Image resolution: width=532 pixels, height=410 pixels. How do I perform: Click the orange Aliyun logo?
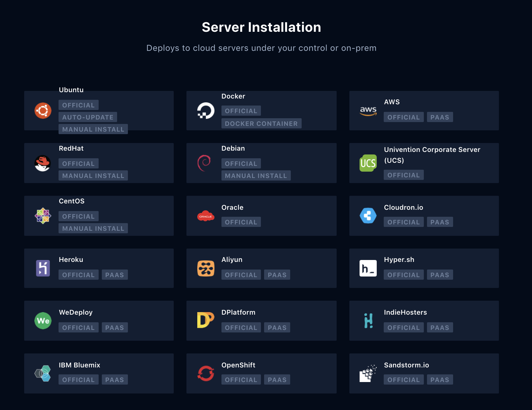coord(206,268)
